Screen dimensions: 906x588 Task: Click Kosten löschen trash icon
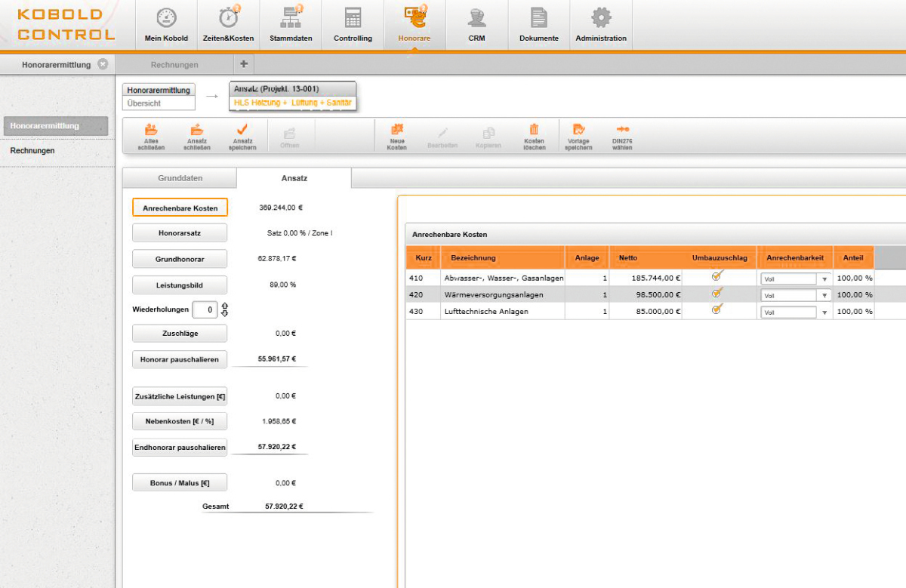534,137
